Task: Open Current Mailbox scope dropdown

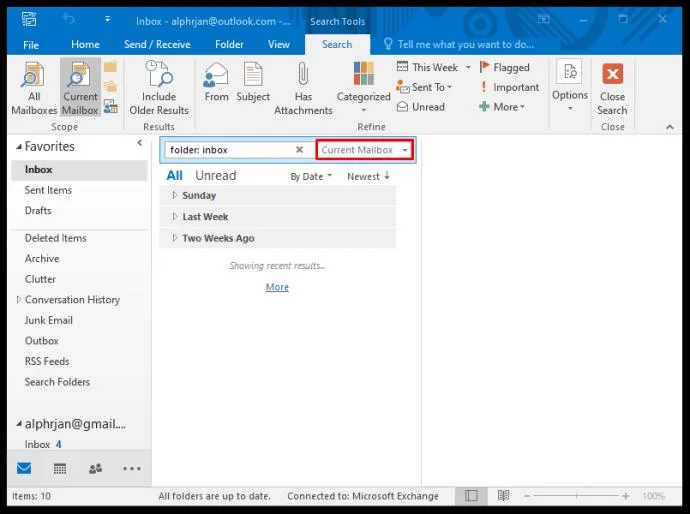Action: click(364, 150)
